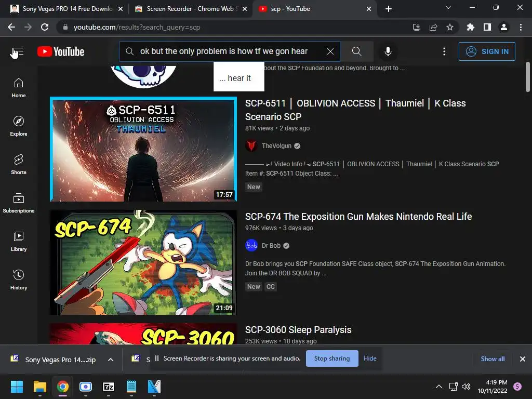Visit Dr Bob channel name

[x=271, y=246]
